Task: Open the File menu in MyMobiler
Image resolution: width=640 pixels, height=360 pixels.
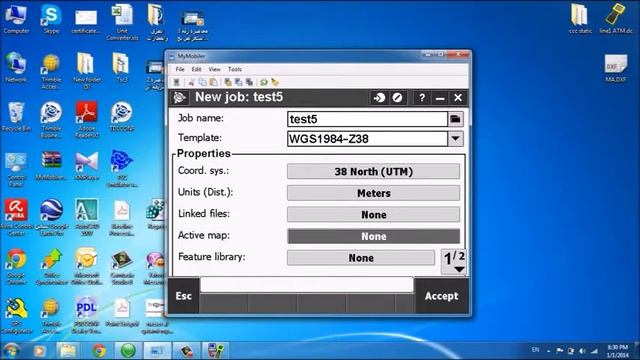Action: click(180, 69)
